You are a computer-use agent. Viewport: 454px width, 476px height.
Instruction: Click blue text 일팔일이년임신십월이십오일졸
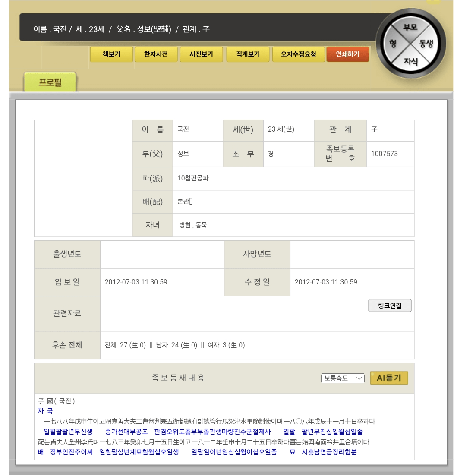point(234,452)
